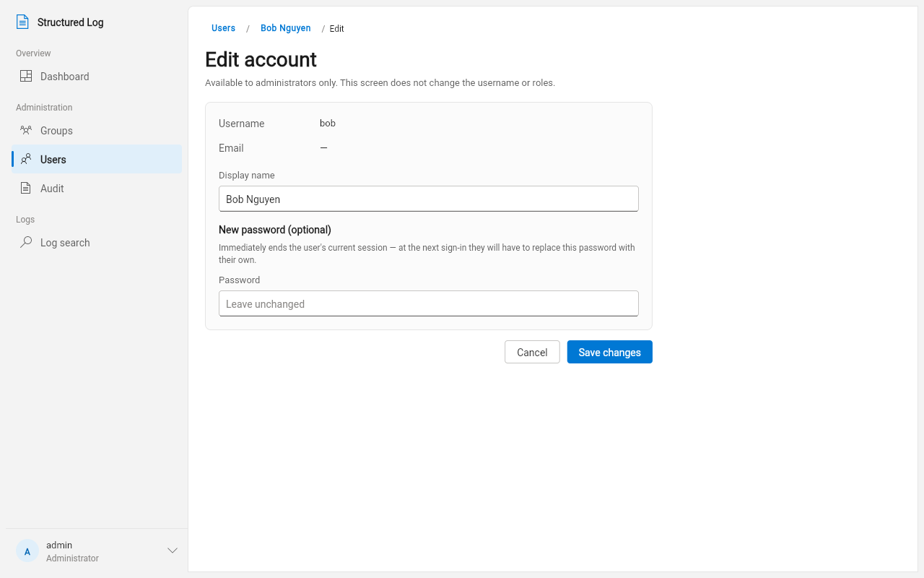Open the Audit section
Image resolution: width=924 pixels, height=578 pixels.
(97, 188)
